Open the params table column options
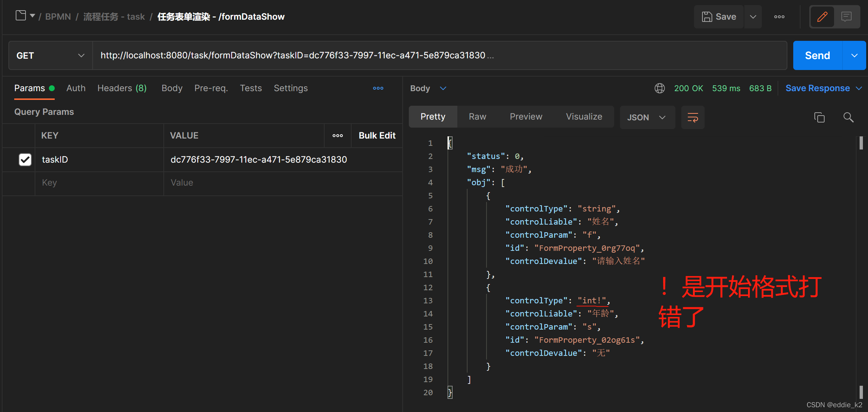This screenshot has height=412, width=868. (338, 136)
